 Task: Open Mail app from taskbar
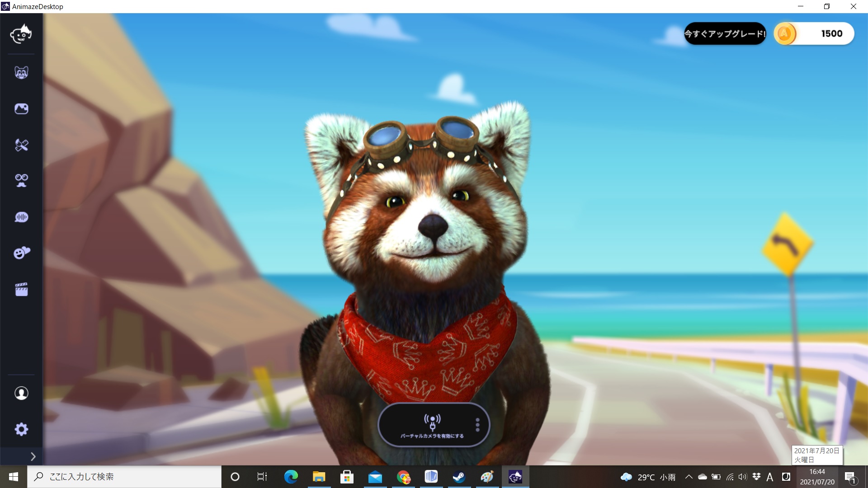(375, 477)
